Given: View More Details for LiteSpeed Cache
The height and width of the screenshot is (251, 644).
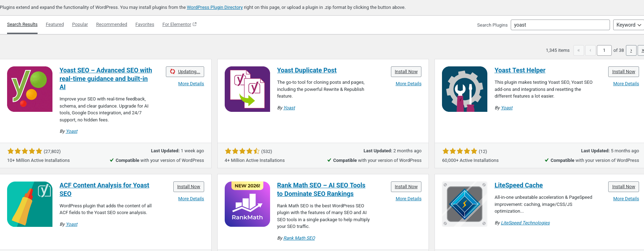Looking at the screenshot, I should pyautogui.click(x=626, y=198).
